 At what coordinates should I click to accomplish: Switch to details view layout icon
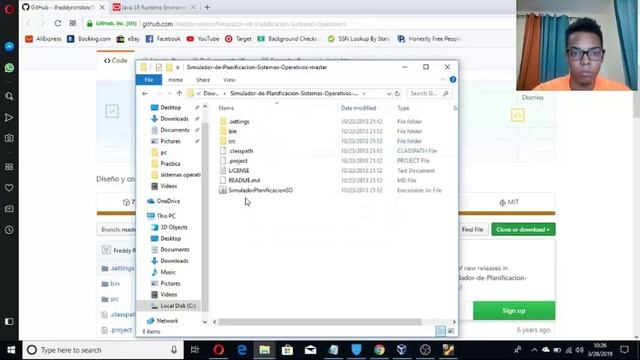tap(440, 331)
